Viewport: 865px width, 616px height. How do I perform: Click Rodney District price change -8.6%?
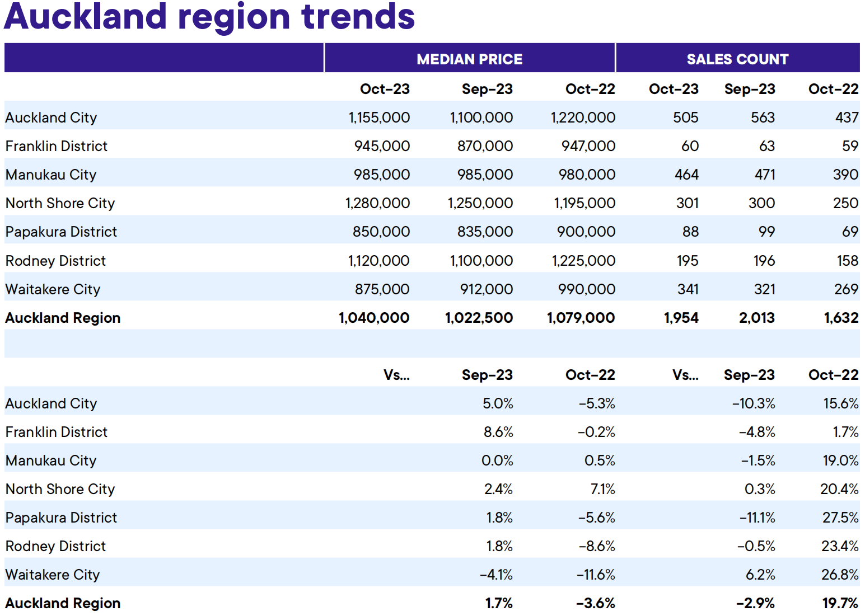pos(597,546)
